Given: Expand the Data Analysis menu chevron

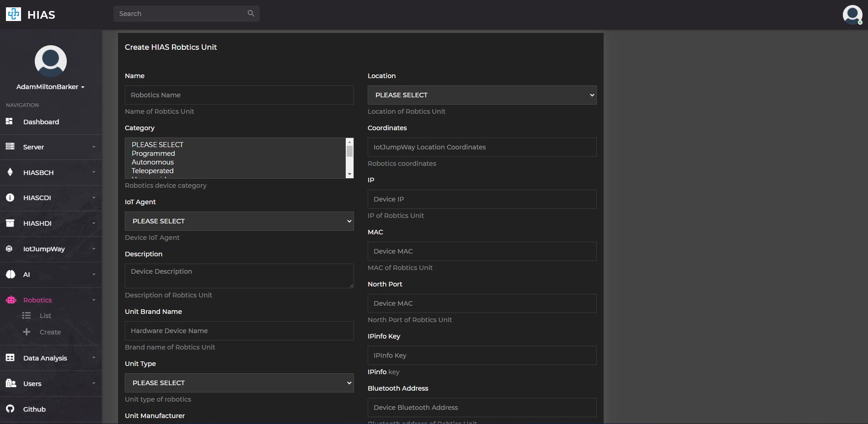Looking at the screenshot, I should tap(94, 358).
